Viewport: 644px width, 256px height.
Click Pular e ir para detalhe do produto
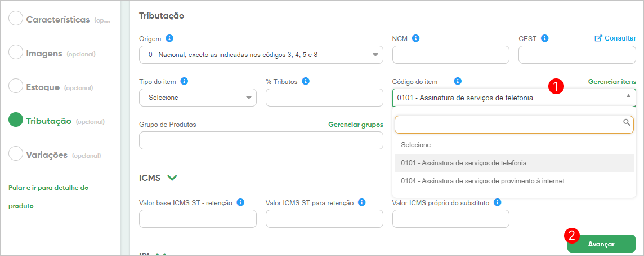pyautogui.click(x=48, y=197)
